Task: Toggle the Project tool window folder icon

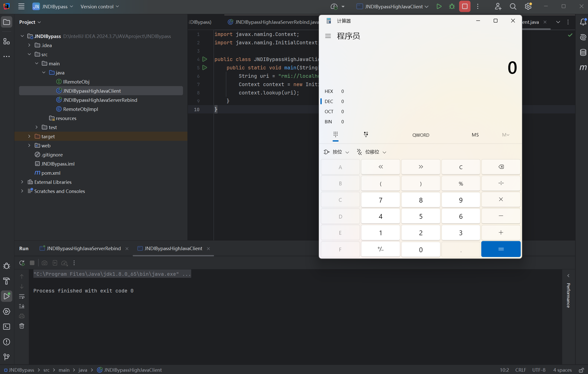Action: click(x=7, y=22)
